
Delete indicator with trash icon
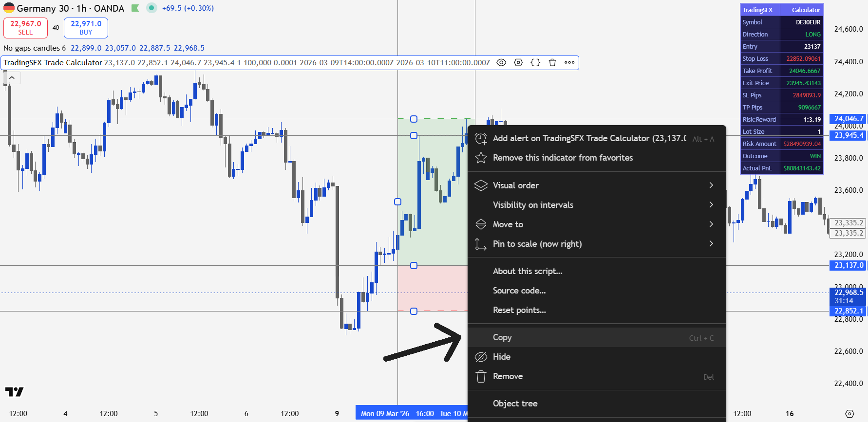552,62
